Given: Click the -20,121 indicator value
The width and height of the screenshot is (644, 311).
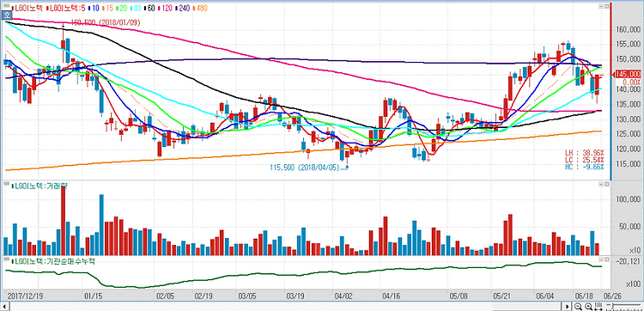Looking at the screenshot, I should 628,262.
